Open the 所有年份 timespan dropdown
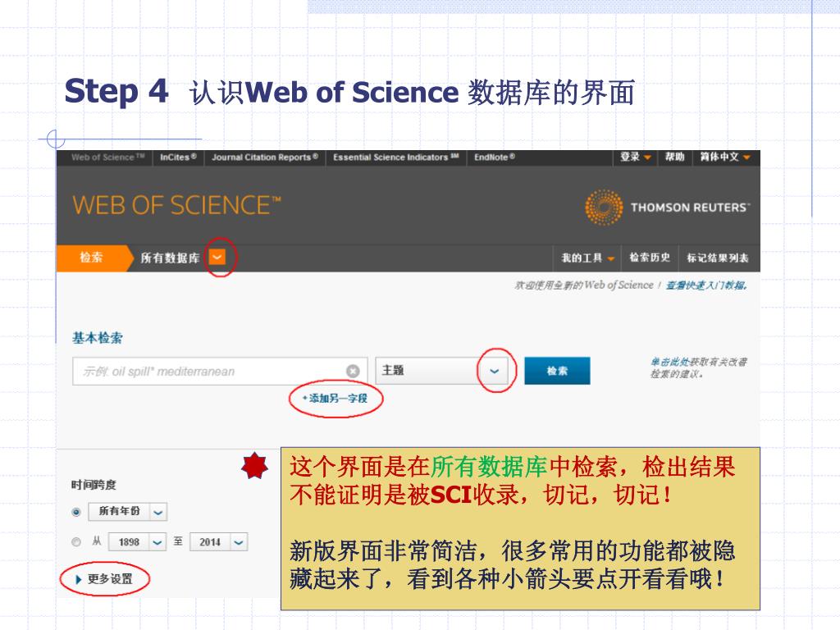 point(158,512)
